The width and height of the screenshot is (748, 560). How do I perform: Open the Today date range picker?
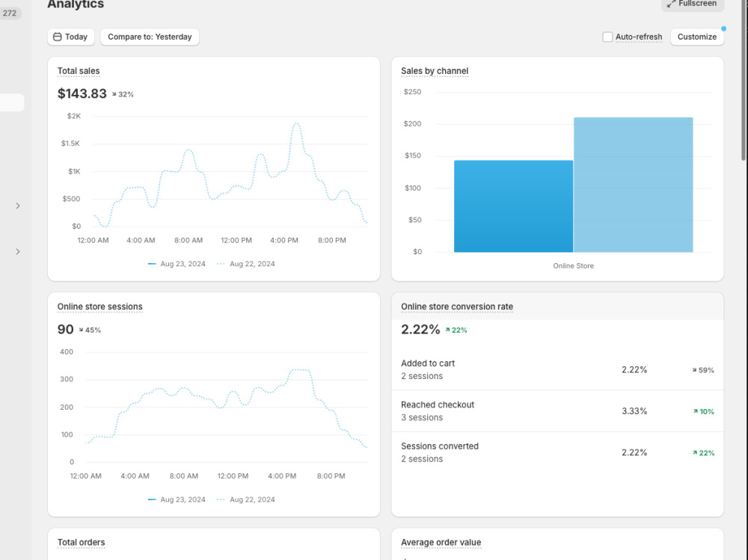[70, 37]
